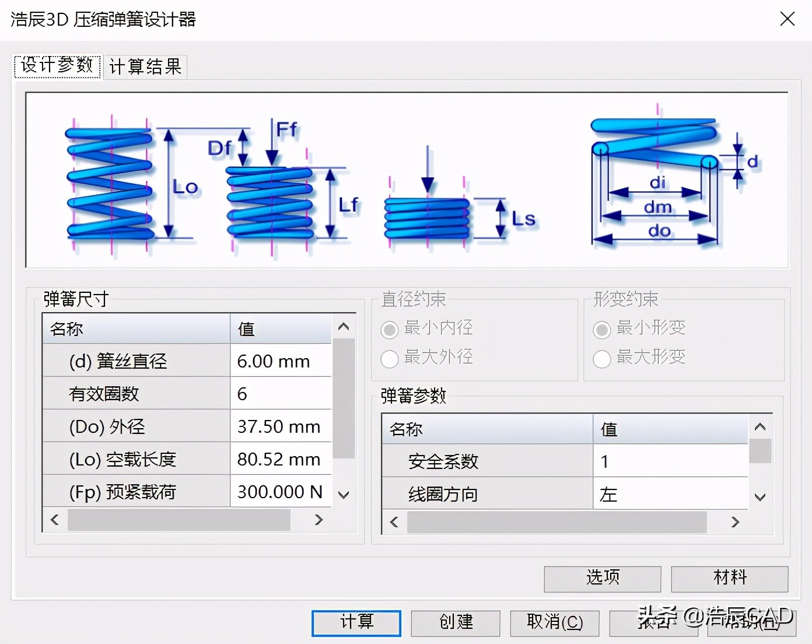Choose the 最小形变 constraint option
Viewport: 812px width, 644px height.
[601, 329]
